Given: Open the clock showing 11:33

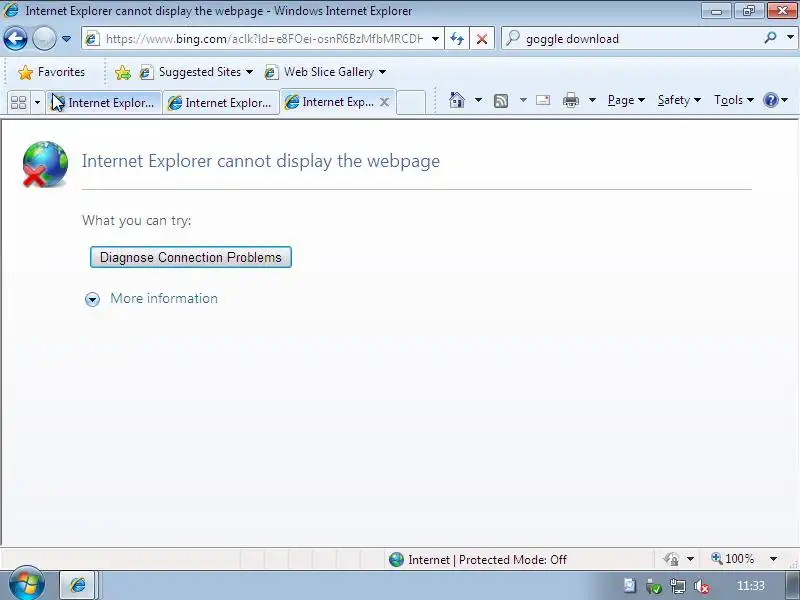Looking at the screenshot, I should [751, 586].
